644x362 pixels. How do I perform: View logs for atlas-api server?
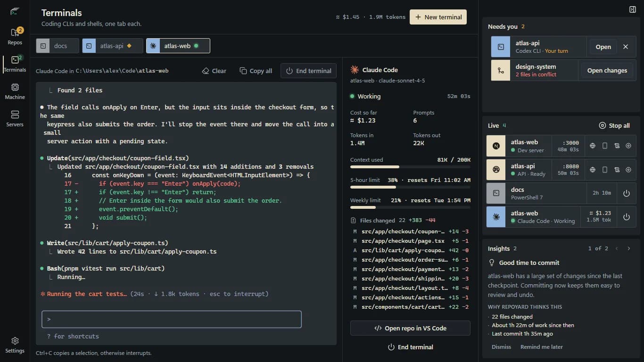click(x=617, y=169)
